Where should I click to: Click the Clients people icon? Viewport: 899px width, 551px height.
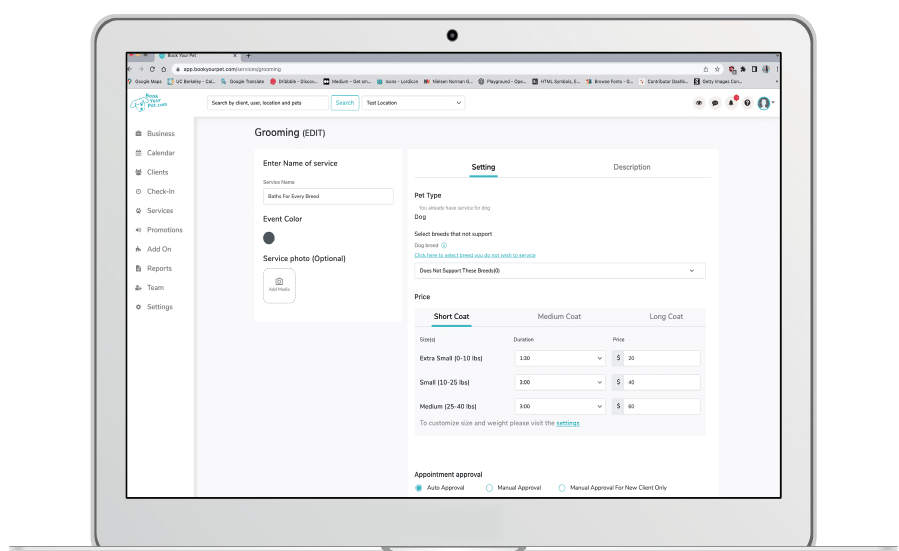[138, 172]
